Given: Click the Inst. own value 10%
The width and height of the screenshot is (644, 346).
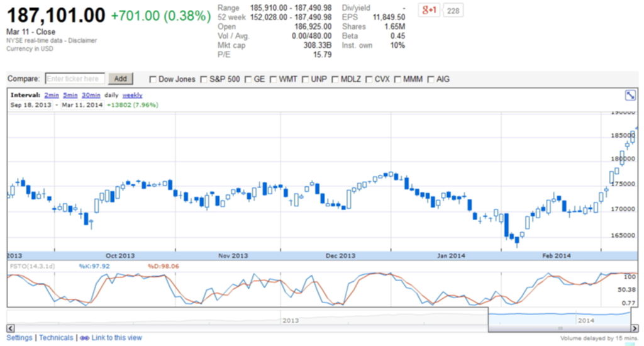Looking at the screenshot, I should coord(397,45).
